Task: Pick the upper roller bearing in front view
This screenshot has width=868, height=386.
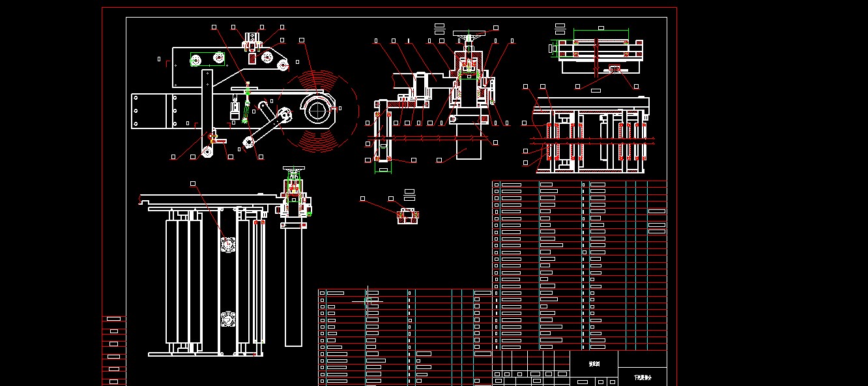Action: click(227, 245)
